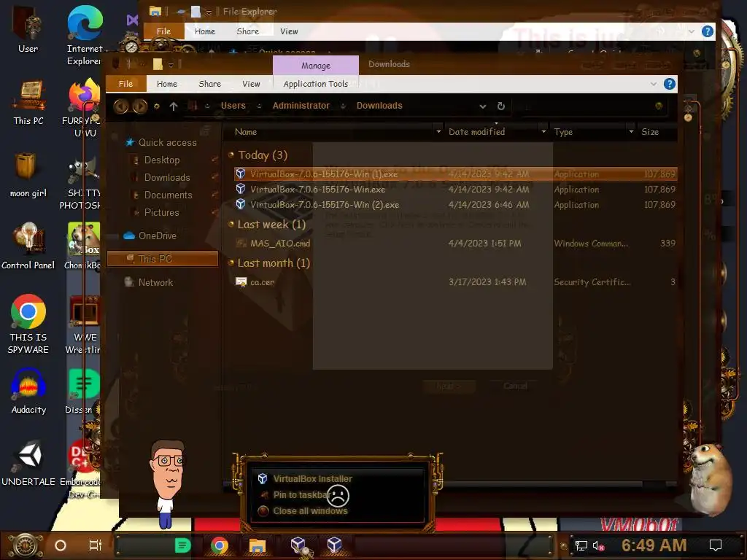
Task: Open the User desktop icon
Action: [28, 31]
